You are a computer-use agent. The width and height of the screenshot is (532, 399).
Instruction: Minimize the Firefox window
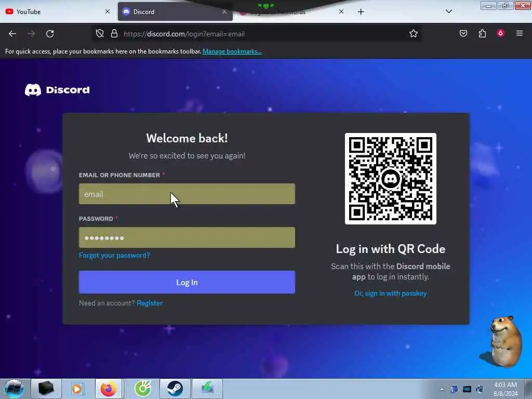tap(488, 5)
